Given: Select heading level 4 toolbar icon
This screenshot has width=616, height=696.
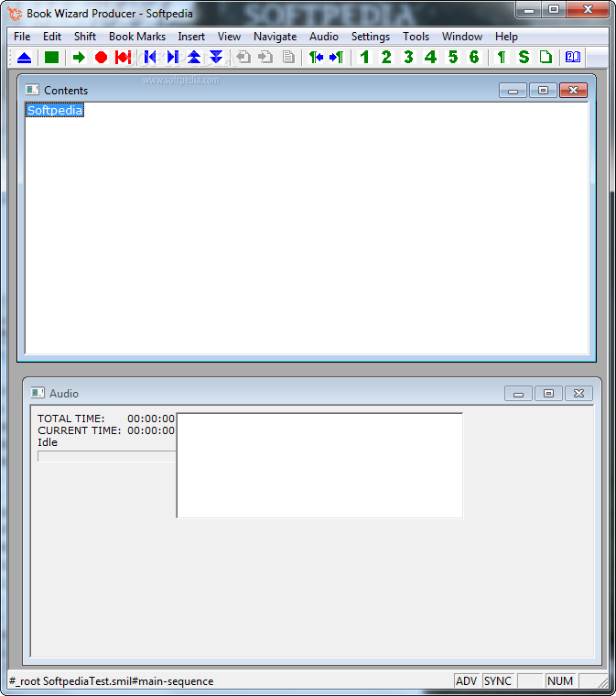Looking at the screenshot, I should (x=430, y=58).
